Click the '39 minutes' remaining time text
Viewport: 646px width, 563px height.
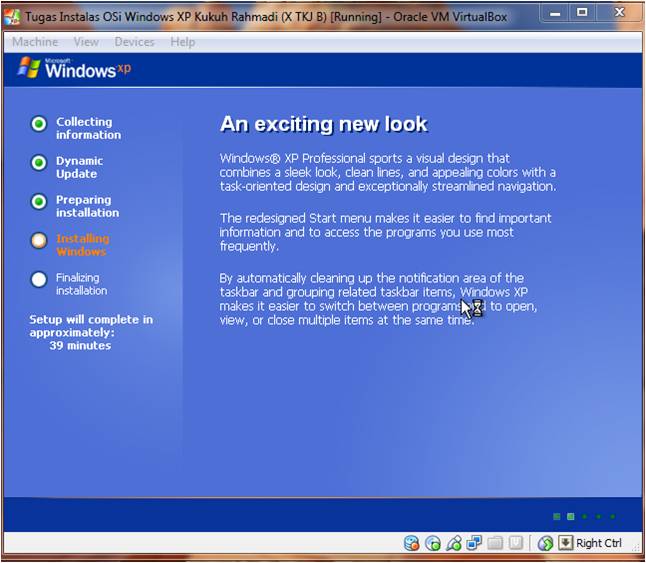click(80, 346)
